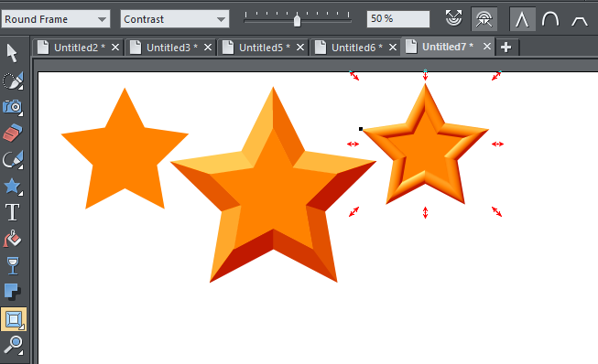Close the Untitled5 document tab
Viewport: 598px width, 364px height.
point(300,48)
